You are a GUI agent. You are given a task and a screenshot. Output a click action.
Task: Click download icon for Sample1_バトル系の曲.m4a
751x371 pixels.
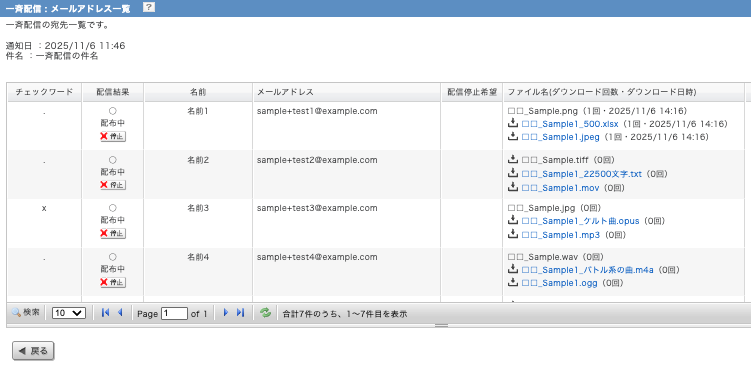click(x=513, y=269)
